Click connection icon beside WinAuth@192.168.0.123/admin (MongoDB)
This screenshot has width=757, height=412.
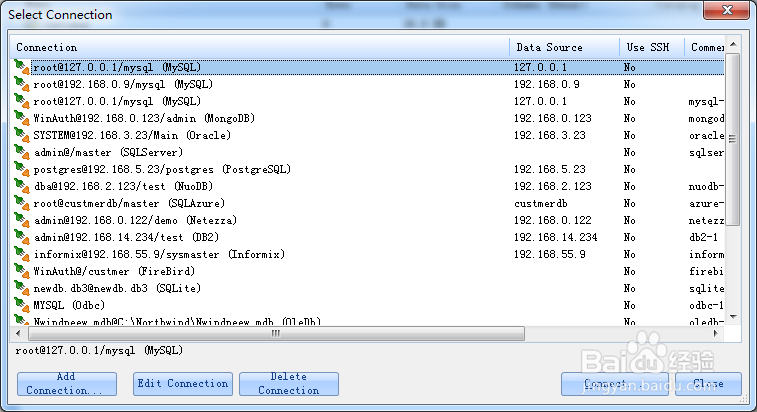tap(22, 118)
